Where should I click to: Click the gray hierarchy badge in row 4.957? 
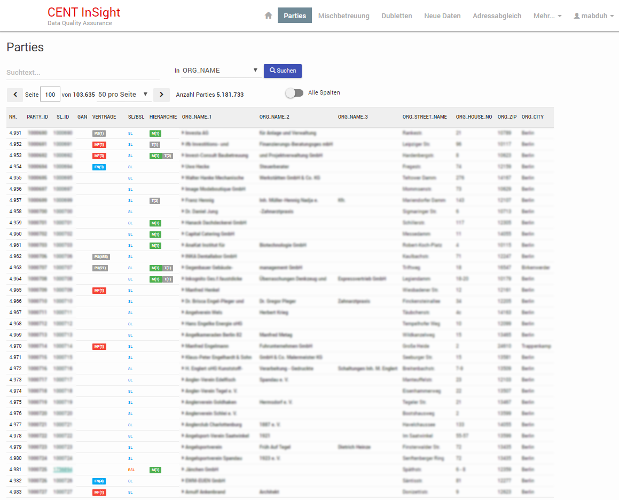[x=154, y=200]
